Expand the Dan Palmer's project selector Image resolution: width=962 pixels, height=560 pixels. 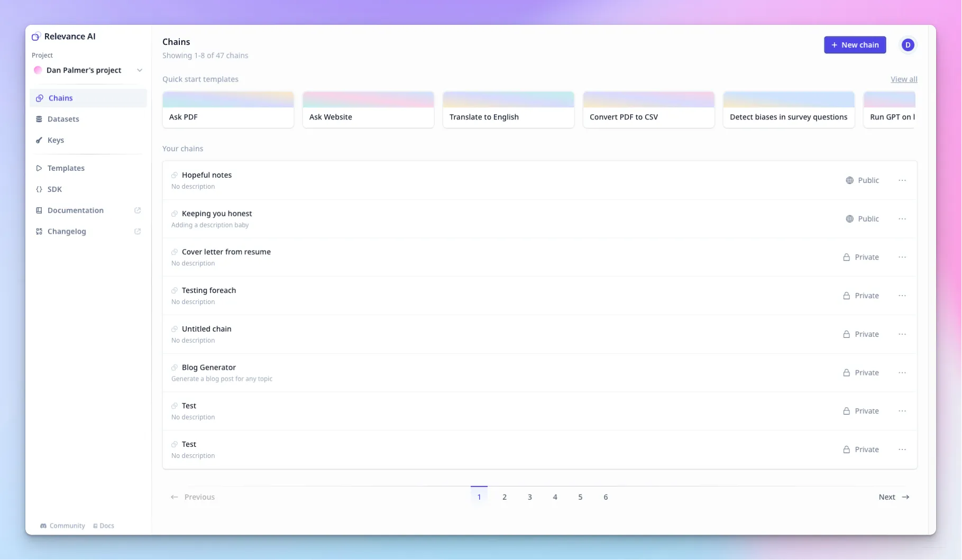(x=140, y=70)
